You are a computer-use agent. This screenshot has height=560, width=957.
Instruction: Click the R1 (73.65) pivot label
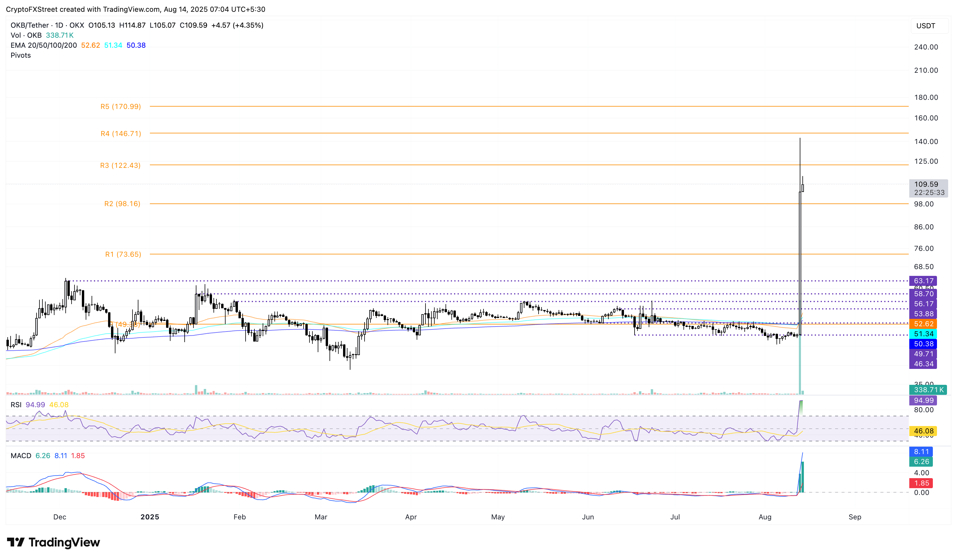click(x=123, y=254)
